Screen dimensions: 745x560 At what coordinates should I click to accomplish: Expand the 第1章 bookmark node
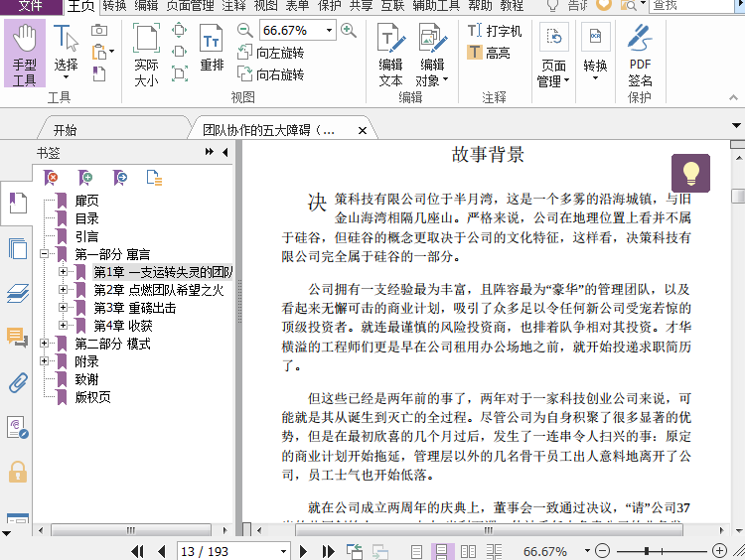pyautogui.click(x=63, y=272)
